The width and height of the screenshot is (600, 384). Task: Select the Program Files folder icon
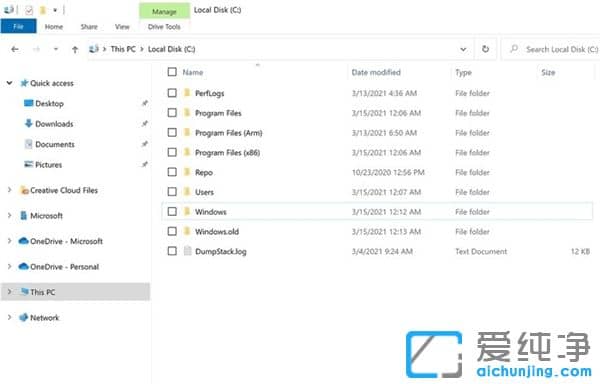coord(187,113)
